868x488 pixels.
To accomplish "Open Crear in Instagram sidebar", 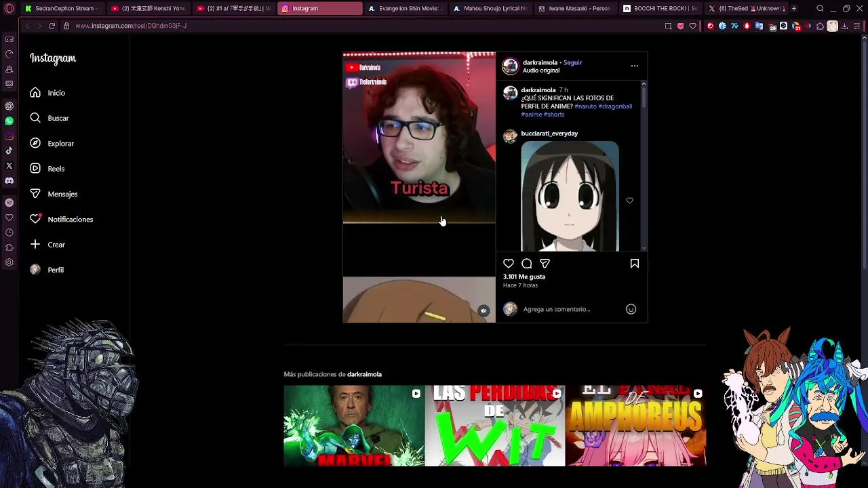I will [x=47, y=245].
